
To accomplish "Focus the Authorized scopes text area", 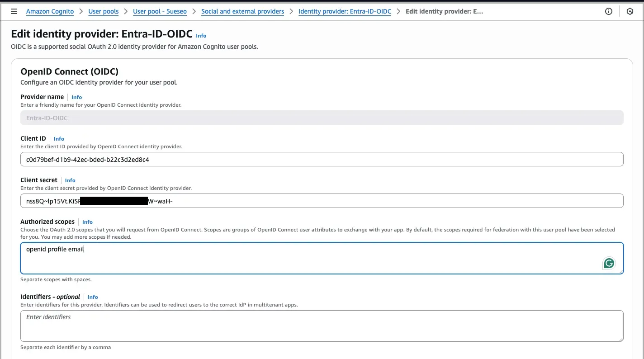I will [x=308, y=258].
